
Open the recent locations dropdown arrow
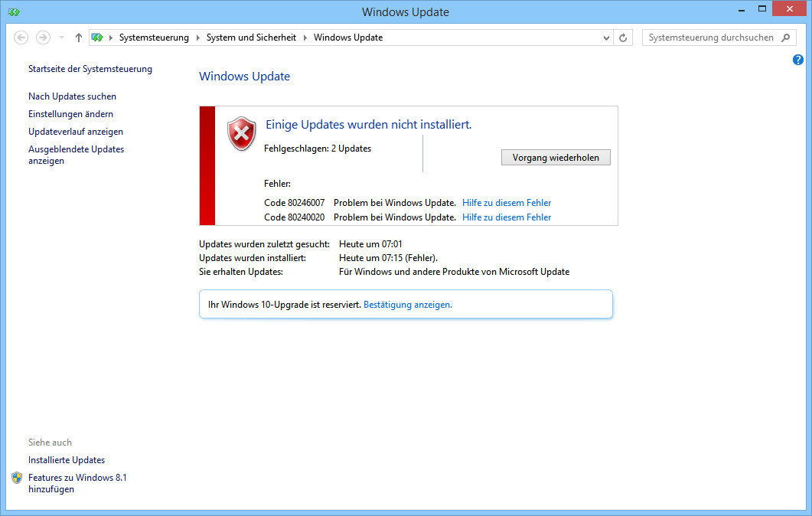(62, 38)
